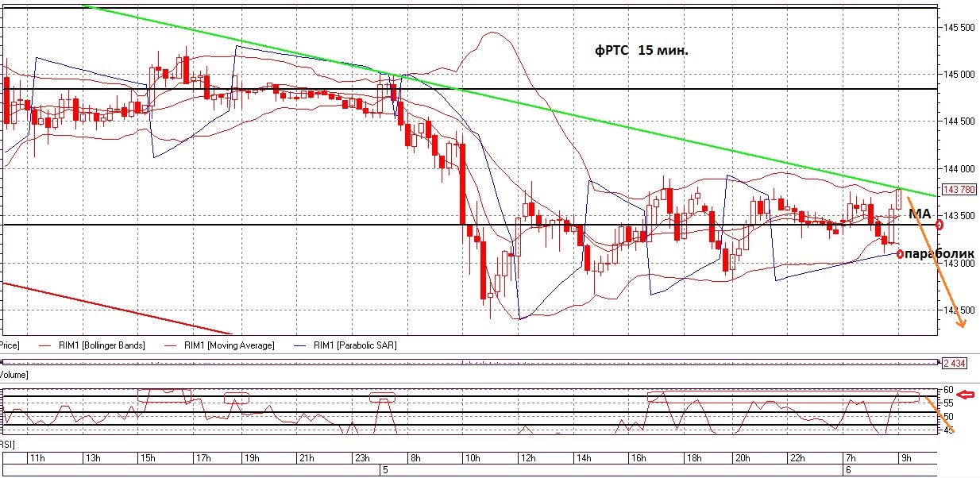The image size is (980, 478).
Task: Click the 13h time axis label
Action: [x=92, y=458]
